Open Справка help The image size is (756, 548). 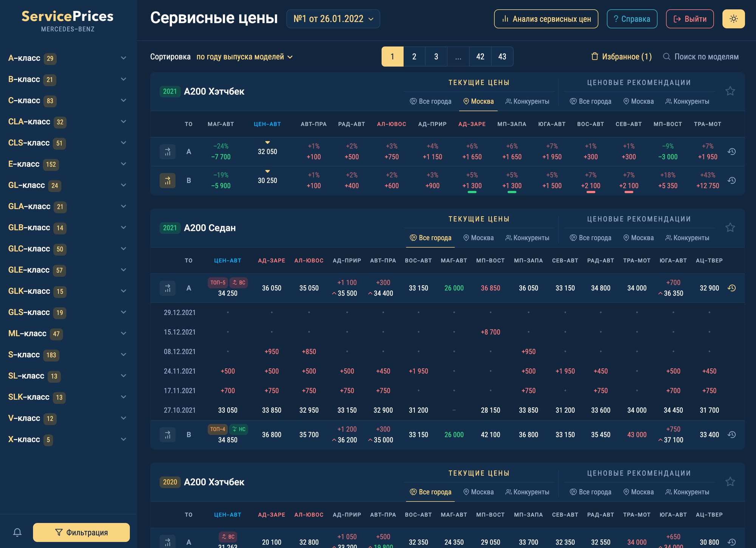coord(632,19)
